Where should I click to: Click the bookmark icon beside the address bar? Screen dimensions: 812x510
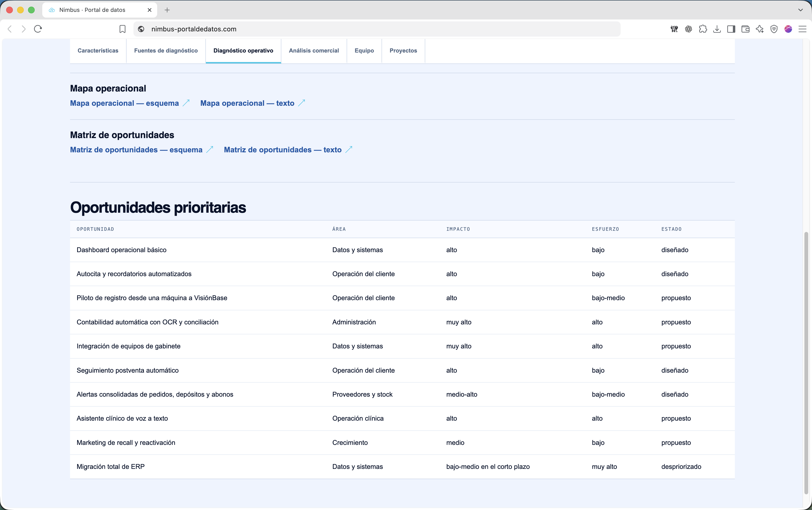tap(123, 29)
